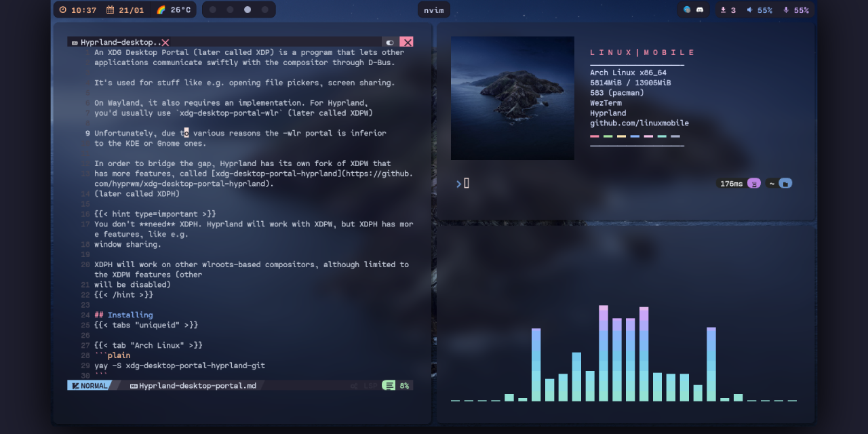Click the LSP gears icon in statusline
The width and height of the screenshot is (868, 434).
point(354,386)
